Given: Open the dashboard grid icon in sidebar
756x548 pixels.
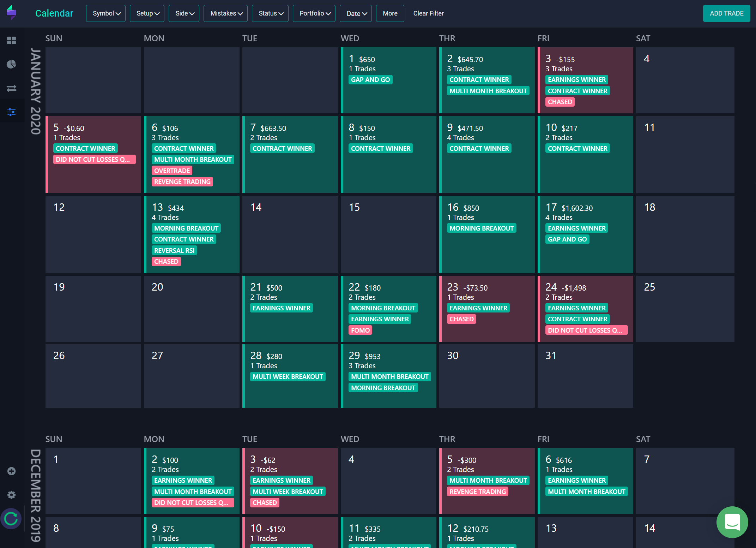Looking at the screenshot, I should click(11, 40).
